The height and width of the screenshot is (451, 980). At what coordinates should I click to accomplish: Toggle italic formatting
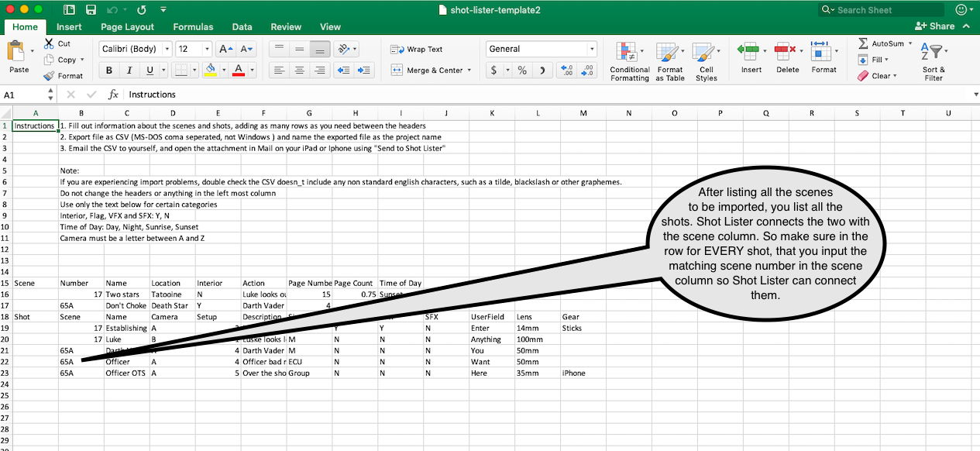(x=129, y=69)
